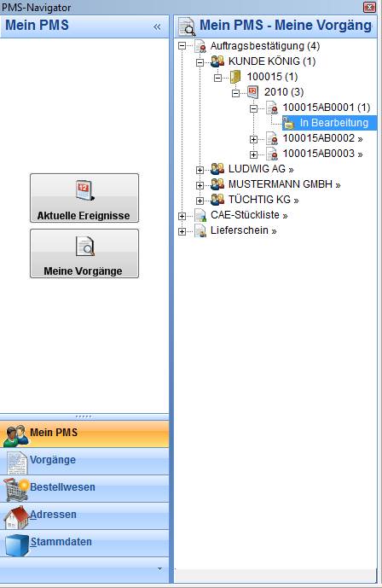This screenshot has height=588, width=382.
Task: Open navigation pane options dropdown arrow
Action: click(x=160, y=569)
